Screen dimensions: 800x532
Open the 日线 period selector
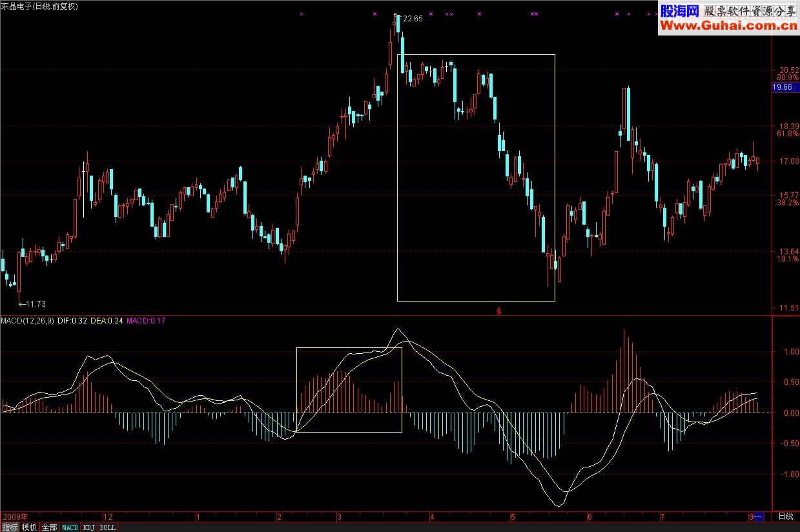(785, 517)
